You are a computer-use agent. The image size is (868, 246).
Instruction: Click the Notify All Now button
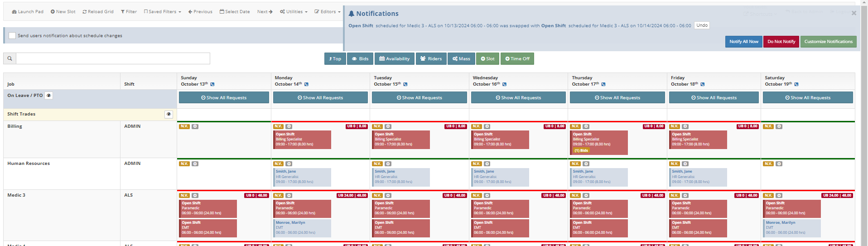pos(743,42)
